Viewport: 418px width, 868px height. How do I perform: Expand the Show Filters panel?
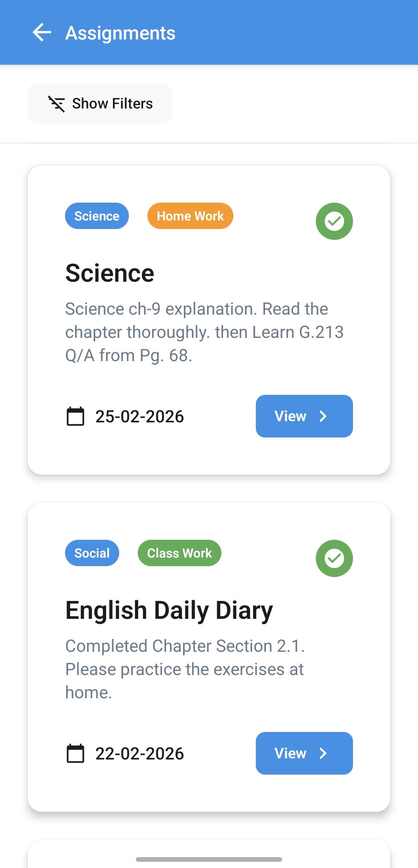point(100,103)
